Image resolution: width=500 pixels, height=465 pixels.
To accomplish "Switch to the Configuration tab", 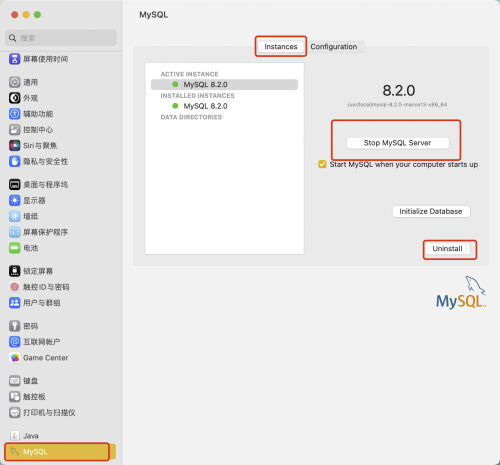I will 334,47.
